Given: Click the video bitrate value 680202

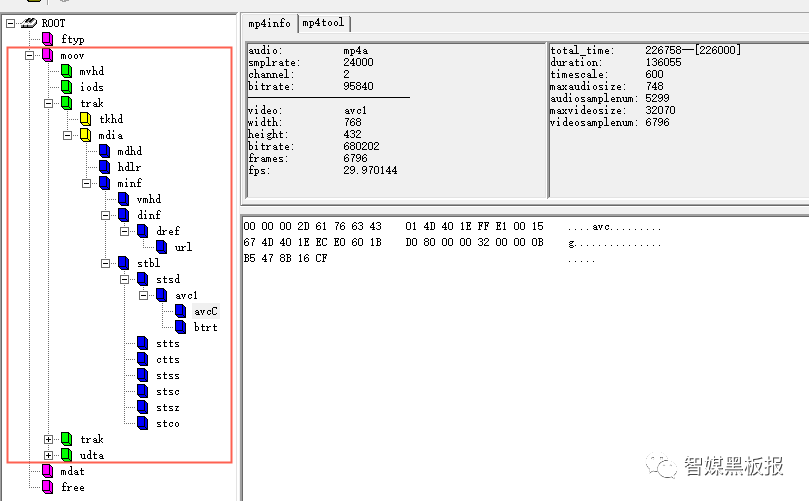Looking at the screenshot, I should (361, 147).
